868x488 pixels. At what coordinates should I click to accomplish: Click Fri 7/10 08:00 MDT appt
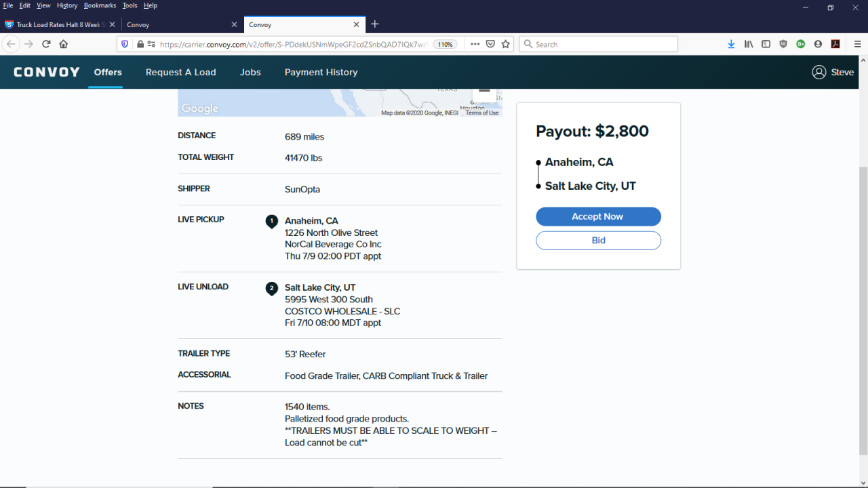(x=333, y=323)
